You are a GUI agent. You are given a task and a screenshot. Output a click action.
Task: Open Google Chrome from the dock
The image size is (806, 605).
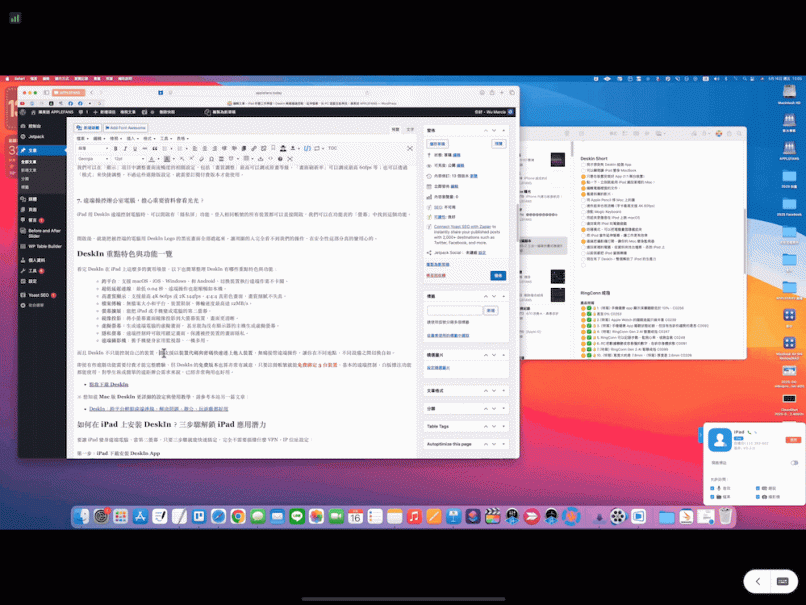click(x=238, y=516)
